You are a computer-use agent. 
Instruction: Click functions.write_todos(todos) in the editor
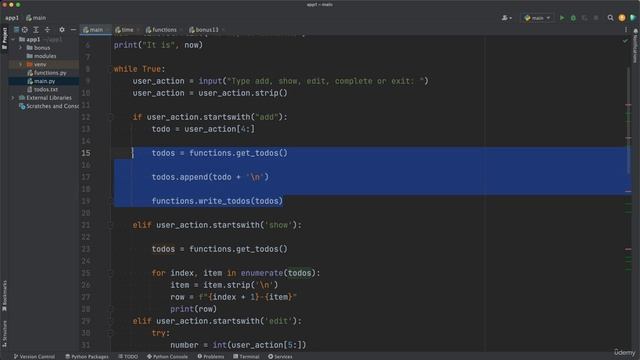[217, 201]
